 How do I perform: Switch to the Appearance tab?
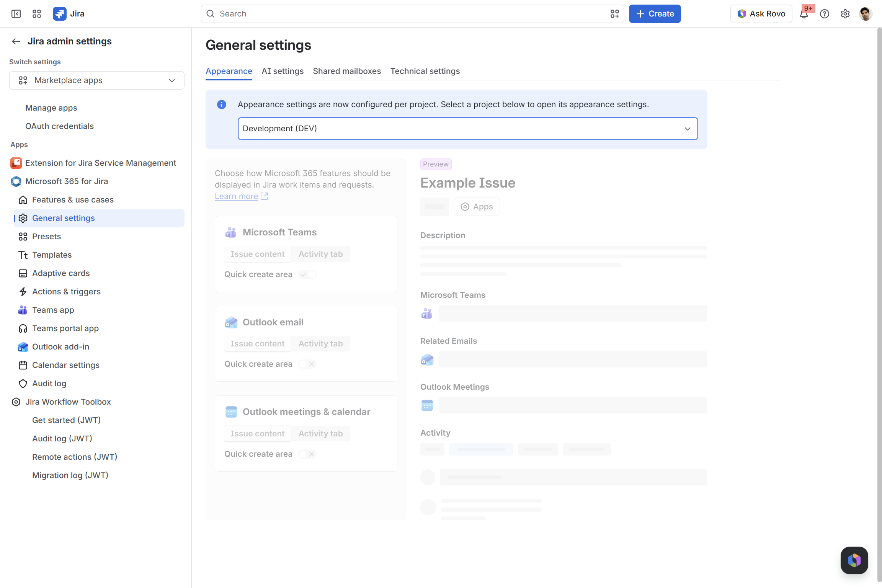[x=229, y=71]
